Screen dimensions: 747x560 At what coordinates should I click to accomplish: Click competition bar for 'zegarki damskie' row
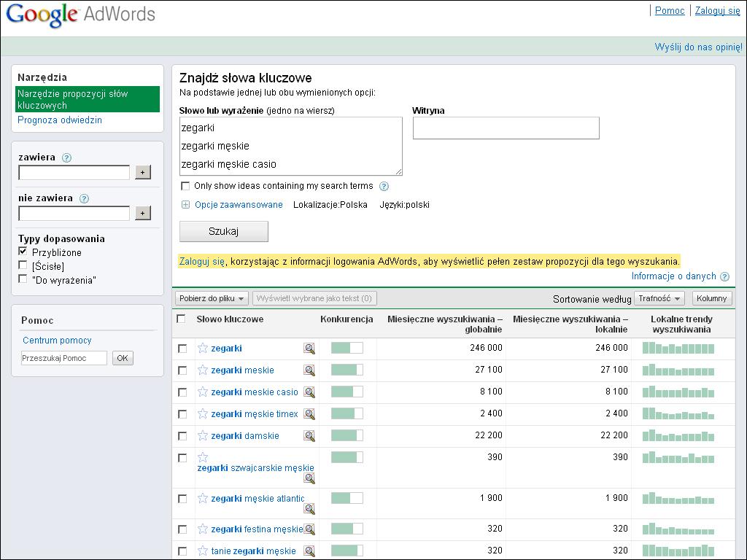pos(347,436)
